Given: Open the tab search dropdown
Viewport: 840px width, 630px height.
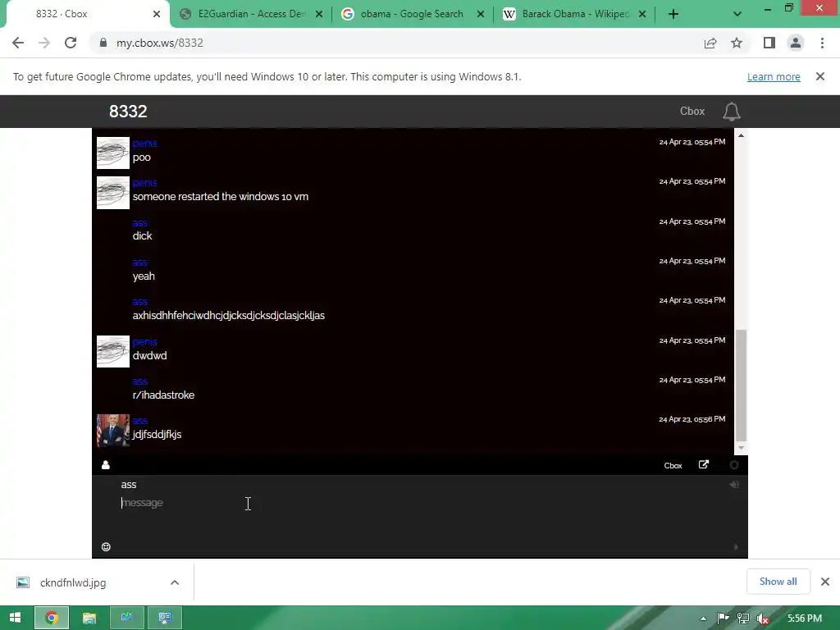Looking at the screenshot, I should (x=737, y=14).
